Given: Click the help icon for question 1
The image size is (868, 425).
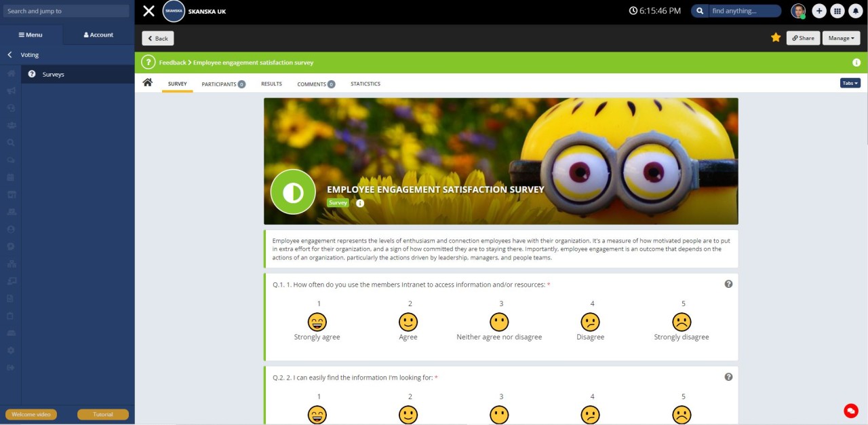Looking at the screenshot, I should [x=728, y=284].
